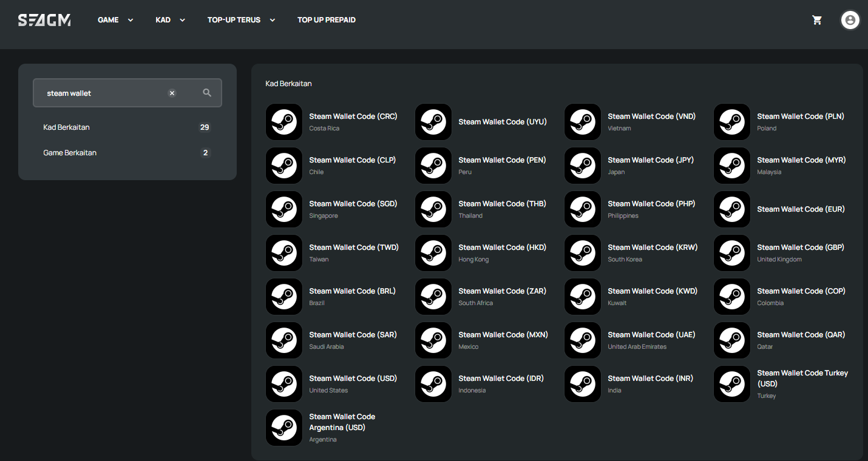
Task: Click the Steam thumbnail for Argentina code
Action: 284,428
